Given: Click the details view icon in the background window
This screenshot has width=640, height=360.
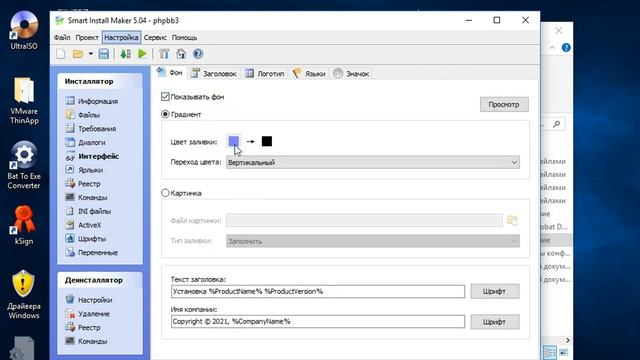Looking at the screenshot, I should (550, 352).
